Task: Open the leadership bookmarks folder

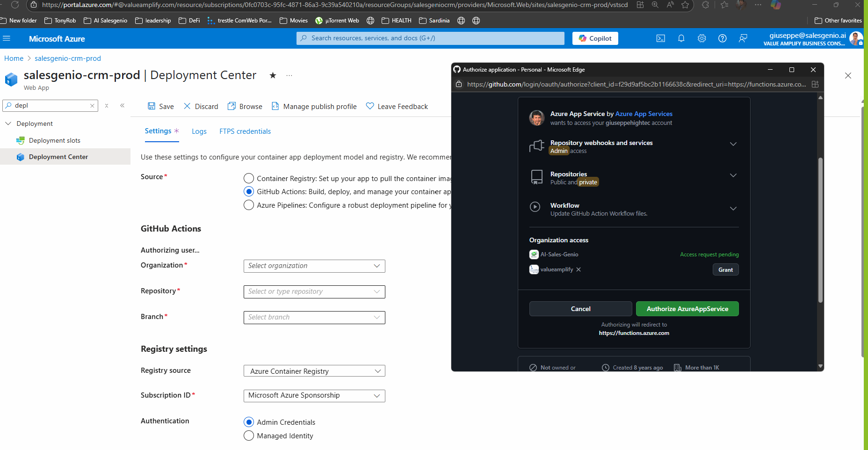Action: pyautogui.click(x=153, y=21)
